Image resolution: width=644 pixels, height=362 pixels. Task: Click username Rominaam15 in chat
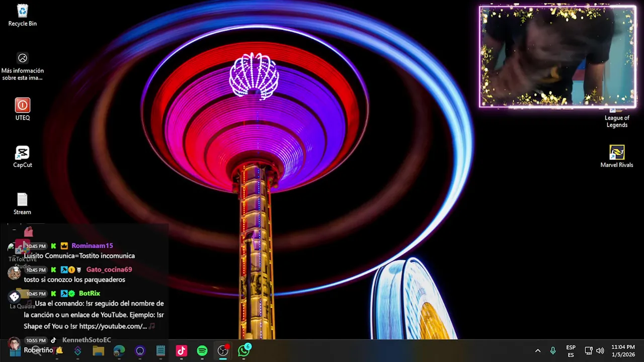point(92,246)
